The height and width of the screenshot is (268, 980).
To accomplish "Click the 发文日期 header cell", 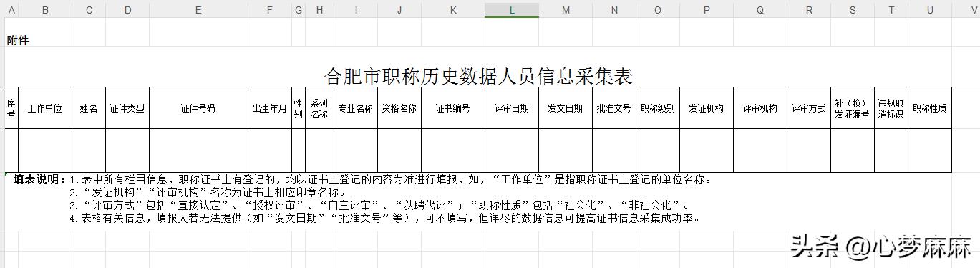I will pyautogui.click(x=566, y=108).
